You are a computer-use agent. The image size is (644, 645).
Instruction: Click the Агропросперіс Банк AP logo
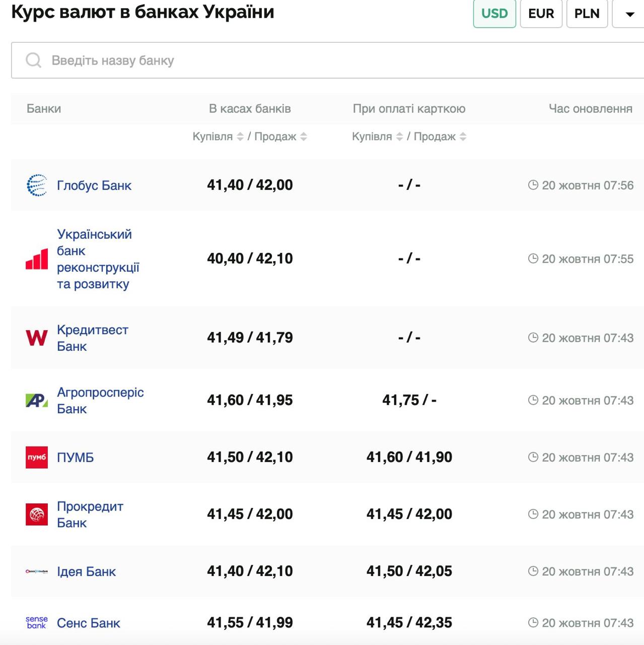[x=37, y=401]
